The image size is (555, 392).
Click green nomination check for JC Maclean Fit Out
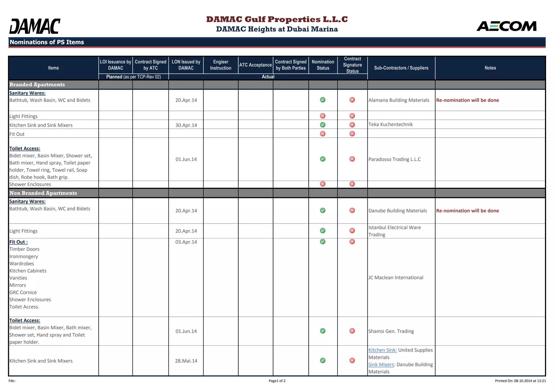coord(322,242)
